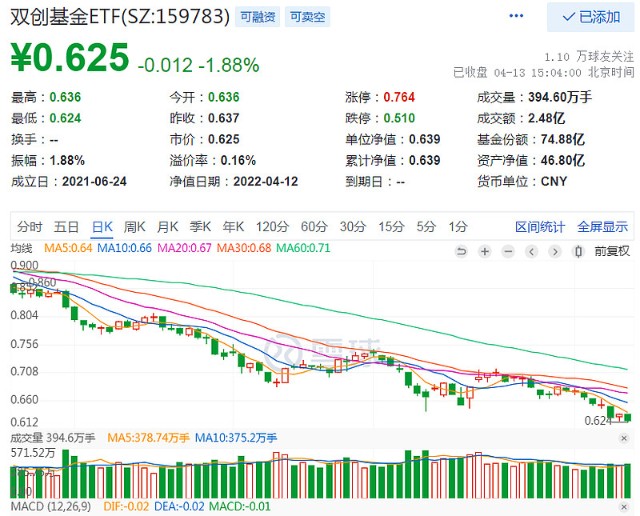
Task: Select the 月K monthly chart tab
Action: [x=168, y=226]
